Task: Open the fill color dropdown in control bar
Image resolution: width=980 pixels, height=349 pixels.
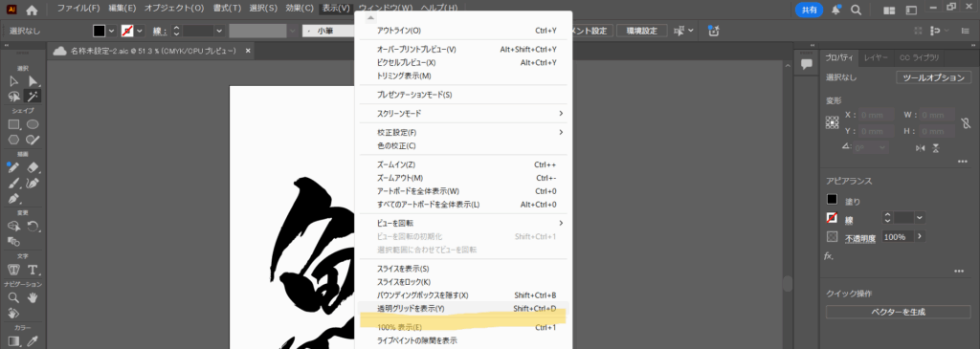Action: pos(111,31)
